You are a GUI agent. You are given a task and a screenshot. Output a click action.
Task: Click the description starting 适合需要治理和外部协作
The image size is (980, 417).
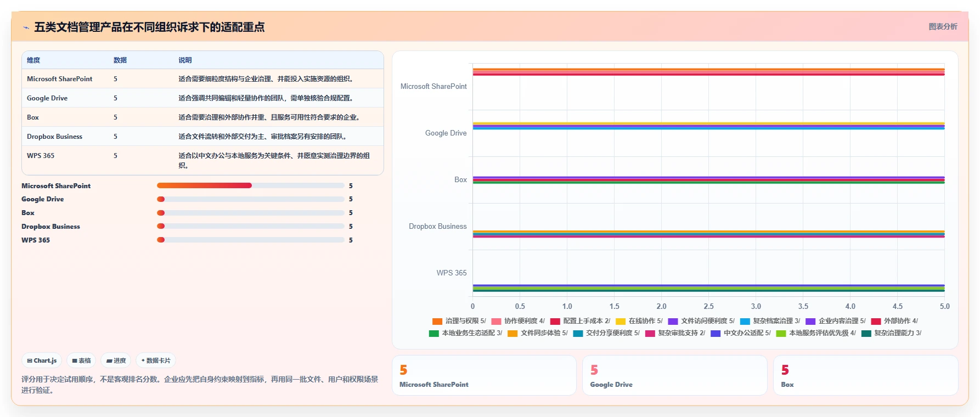coord(271,117)
